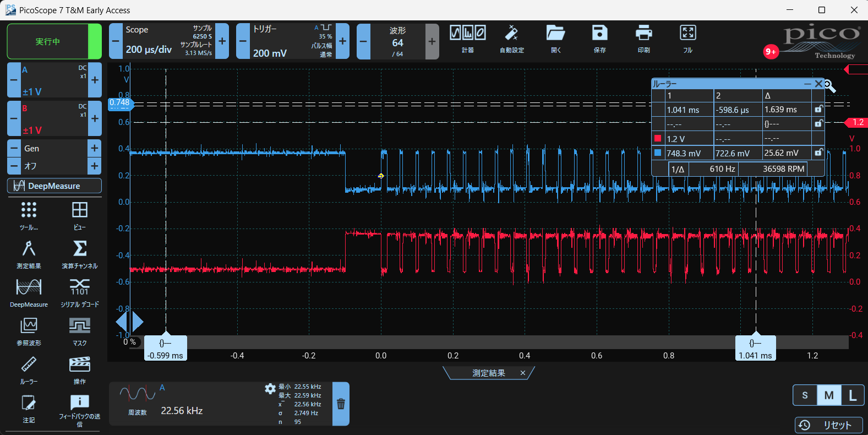Decrease trigger level with minus button

coord(243,41)
